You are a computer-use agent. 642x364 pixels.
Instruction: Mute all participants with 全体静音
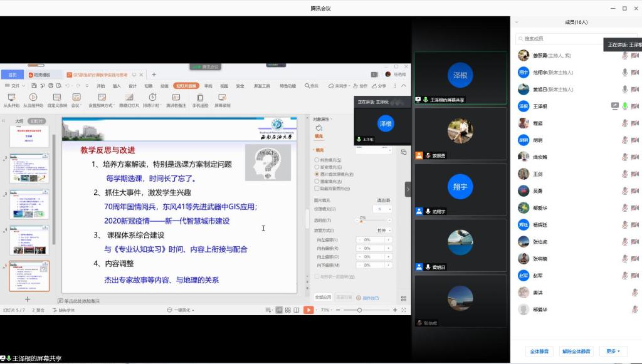coord(538,351)
